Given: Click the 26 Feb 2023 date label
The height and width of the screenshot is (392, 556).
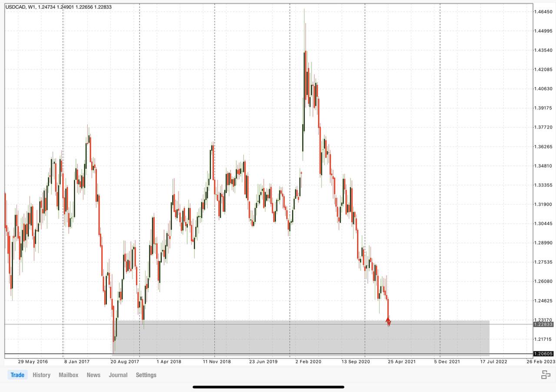Looking at the screenshot, I should (x=541, y=361).
